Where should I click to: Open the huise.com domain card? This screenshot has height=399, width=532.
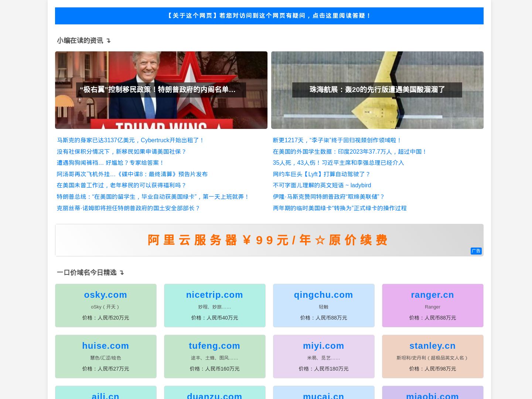coord(106,357)
